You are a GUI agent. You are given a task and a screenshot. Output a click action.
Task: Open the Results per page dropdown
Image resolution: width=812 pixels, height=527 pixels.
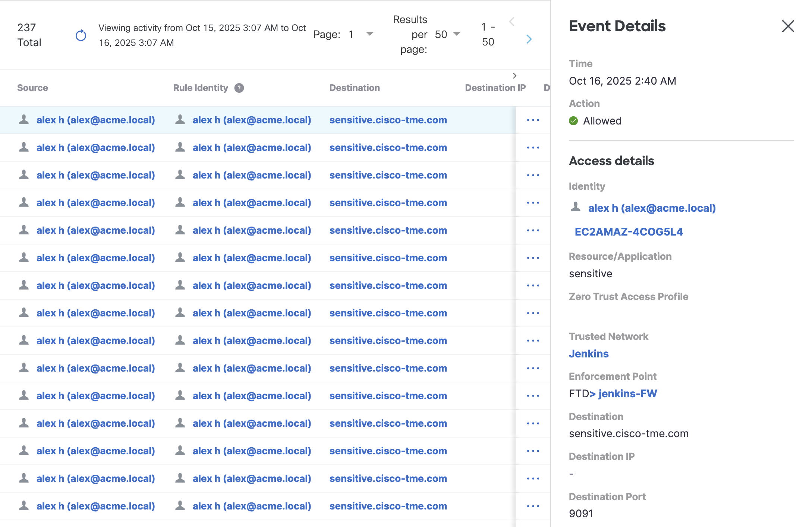[457, 34]
